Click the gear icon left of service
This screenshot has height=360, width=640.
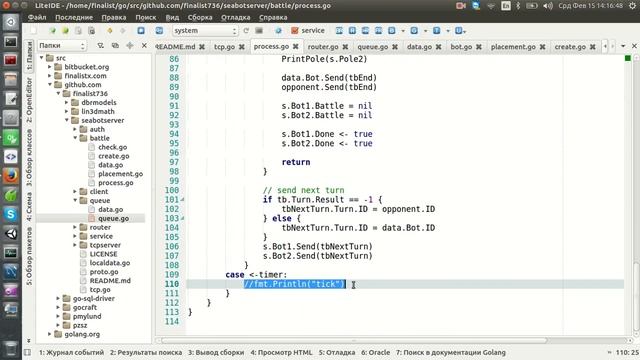(278, 31)
